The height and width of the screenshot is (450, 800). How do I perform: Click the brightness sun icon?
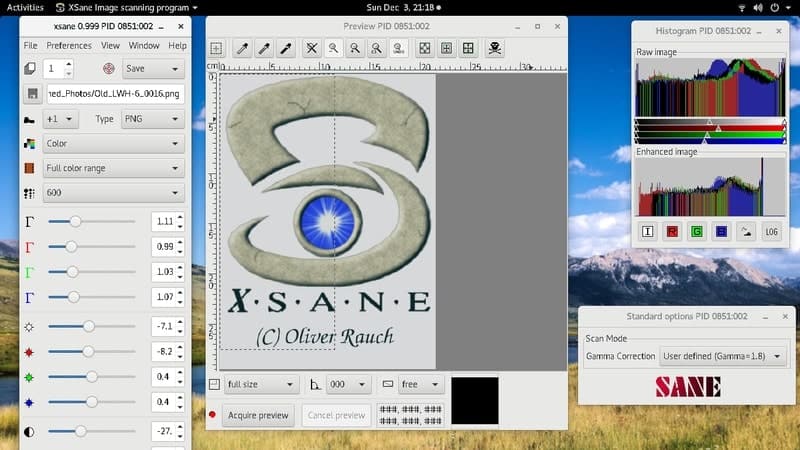(30, 327)
